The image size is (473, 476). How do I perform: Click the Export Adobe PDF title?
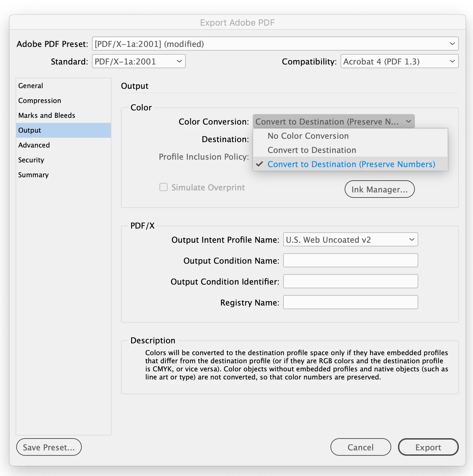(238, 23)
